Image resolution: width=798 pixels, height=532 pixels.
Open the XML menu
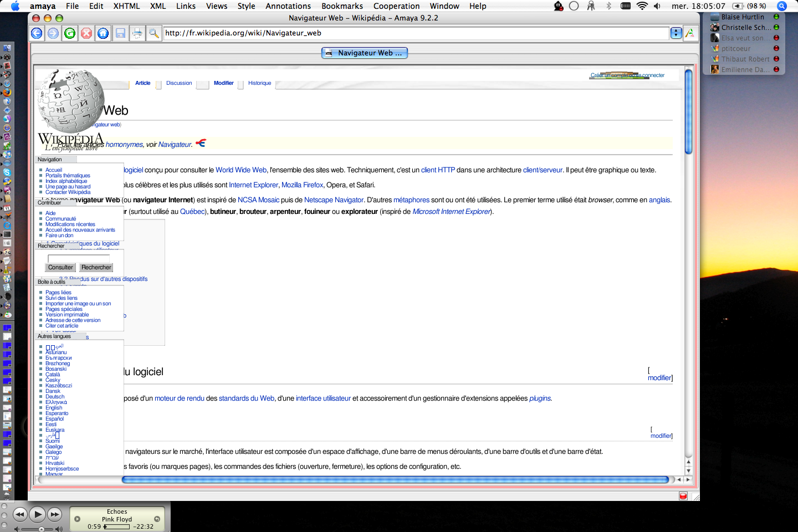click(x=158, y=6)
